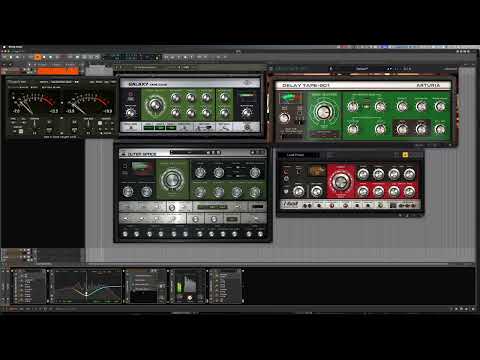Click the first top-row knob in red plugin black section
This screenshot has width=480, height=360.
(x=363, y=174)
